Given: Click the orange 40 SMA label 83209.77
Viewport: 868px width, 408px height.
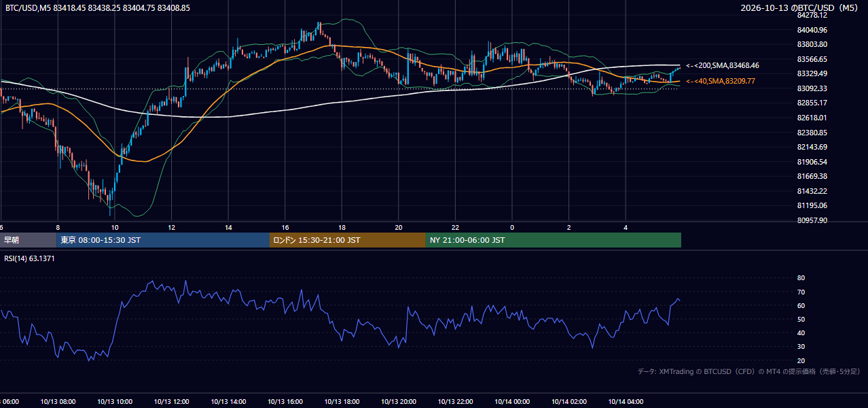Looking at the screenshot, I should (x=721, y=81).
